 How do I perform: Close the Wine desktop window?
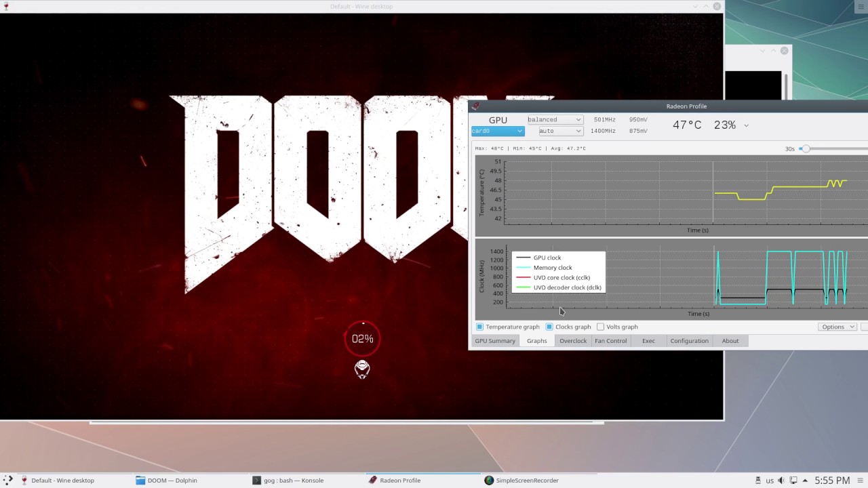(x=717, y=7)
